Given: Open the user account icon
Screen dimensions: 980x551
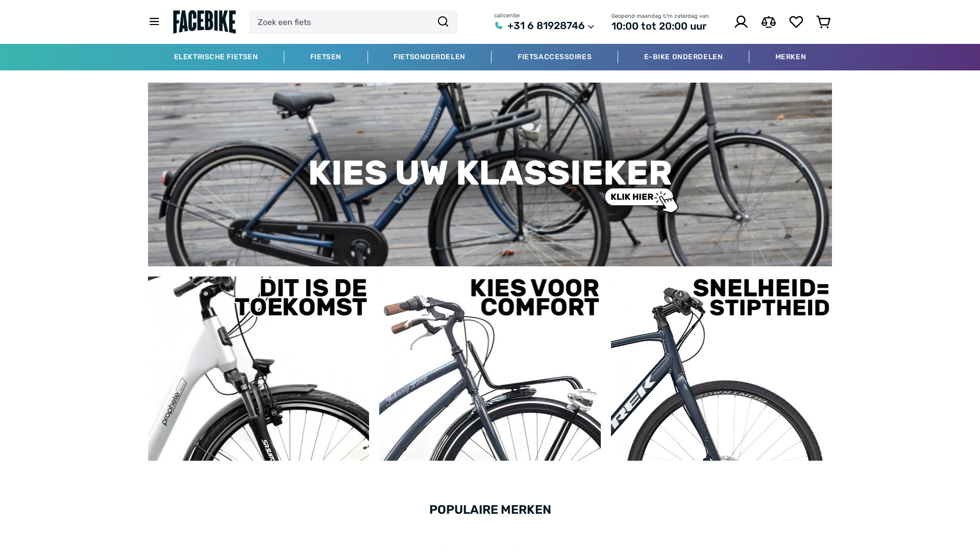Looking at the screenshot, I should 741,22.
